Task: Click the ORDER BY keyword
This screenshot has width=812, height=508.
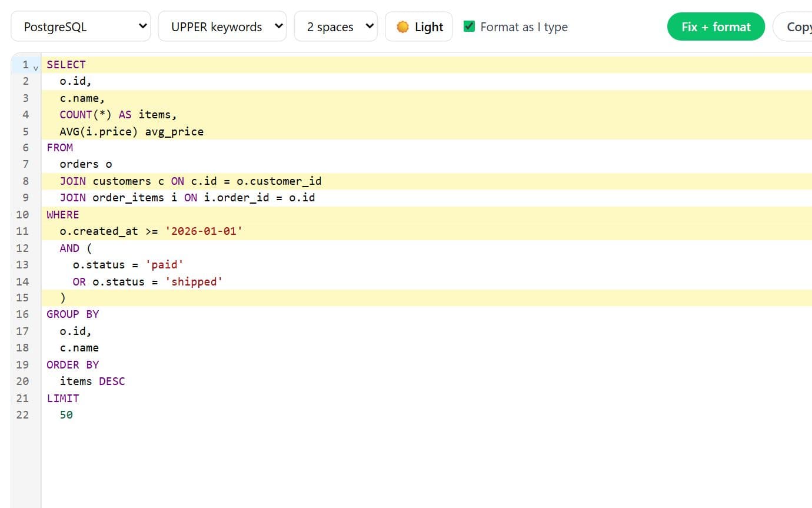Action: click(73, 365)
